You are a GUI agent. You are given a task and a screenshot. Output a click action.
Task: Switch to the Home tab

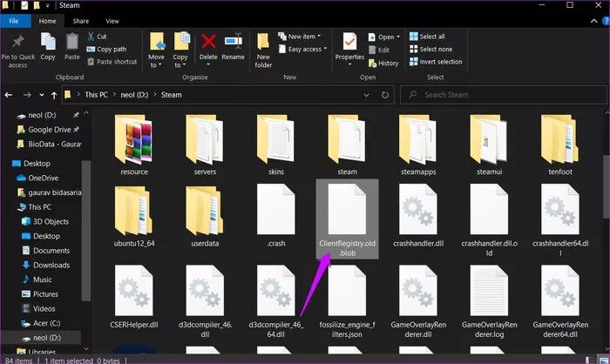coord(47,21)
